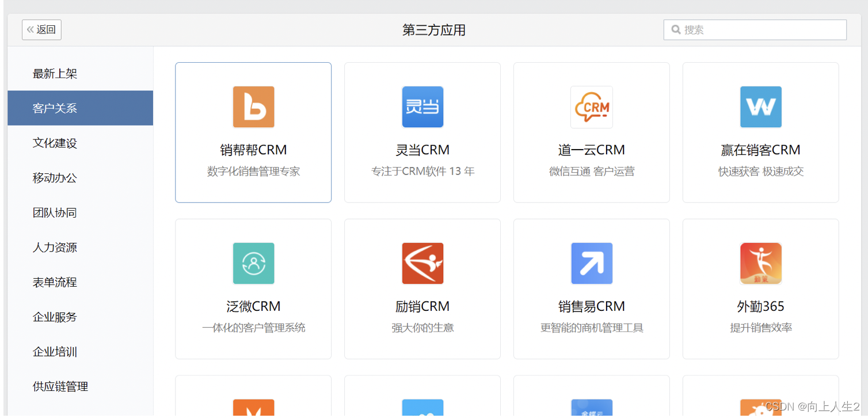Click the 外勤365 app title
The height and width of the screenshot is (418, 868).
pos(761,306)
